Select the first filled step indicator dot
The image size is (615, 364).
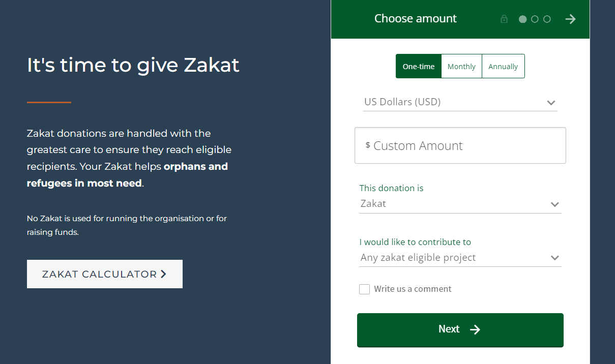(x=522, y=19)
